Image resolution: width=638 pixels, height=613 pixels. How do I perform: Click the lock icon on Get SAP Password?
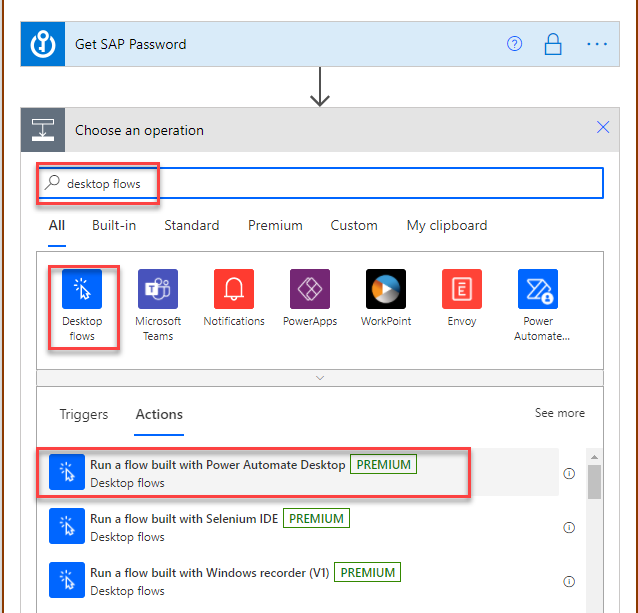pyautogui.click(x=553, y=44)
